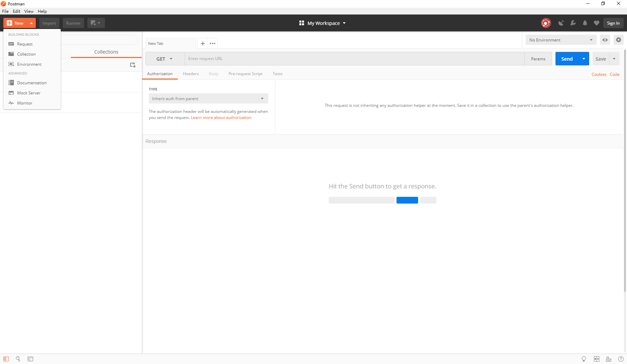
Task: Select the Tests tab
Action: tap(277, 74)
